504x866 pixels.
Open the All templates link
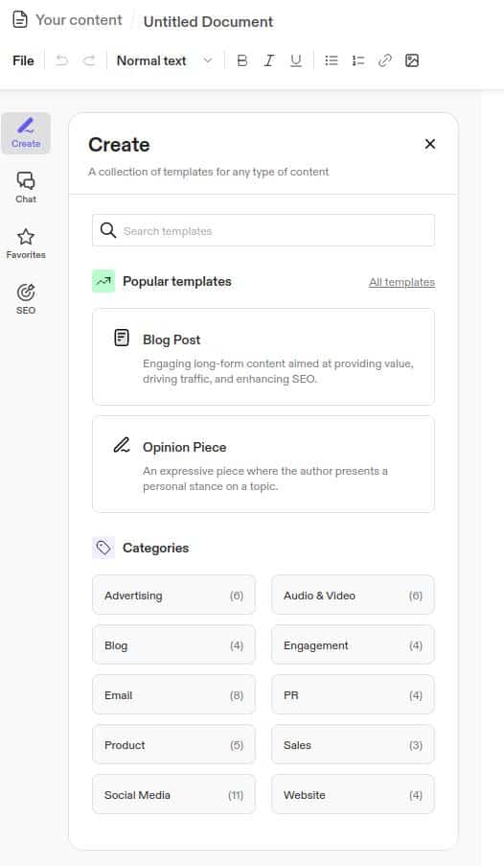[401, 282]
